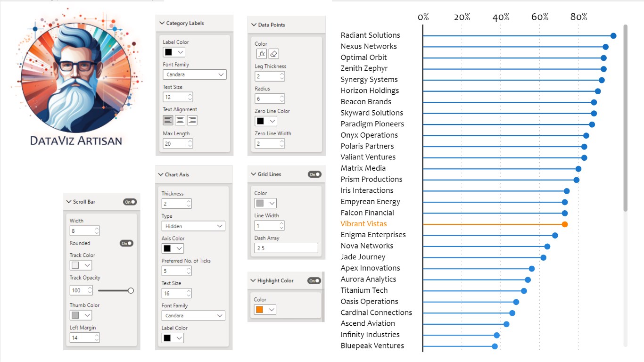The height and width of the screenshot is (362, 644).
Task: Open the Chart Axis Font Family dropdown
Action: click(193, 316)
